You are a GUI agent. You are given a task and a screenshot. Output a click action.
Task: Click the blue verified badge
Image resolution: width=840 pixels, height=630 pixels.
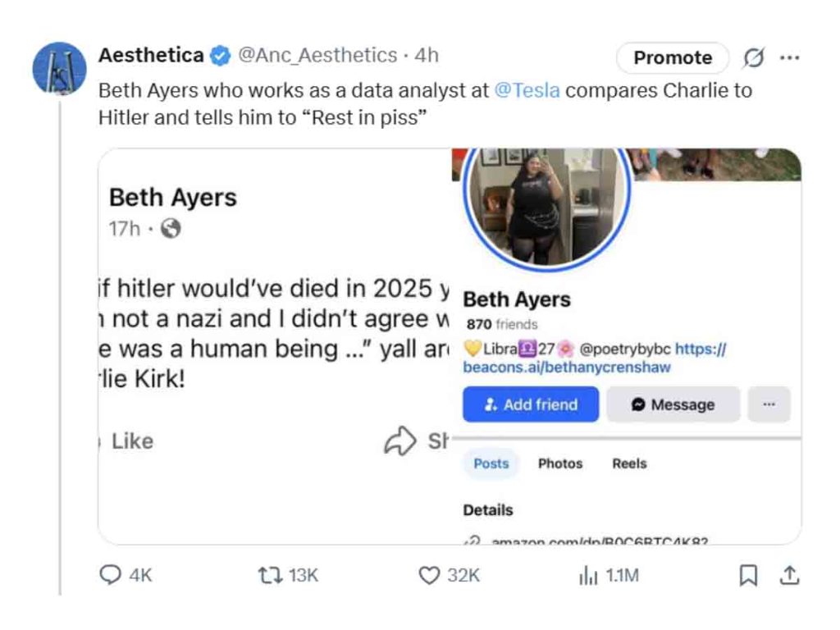tap(220, 56)
